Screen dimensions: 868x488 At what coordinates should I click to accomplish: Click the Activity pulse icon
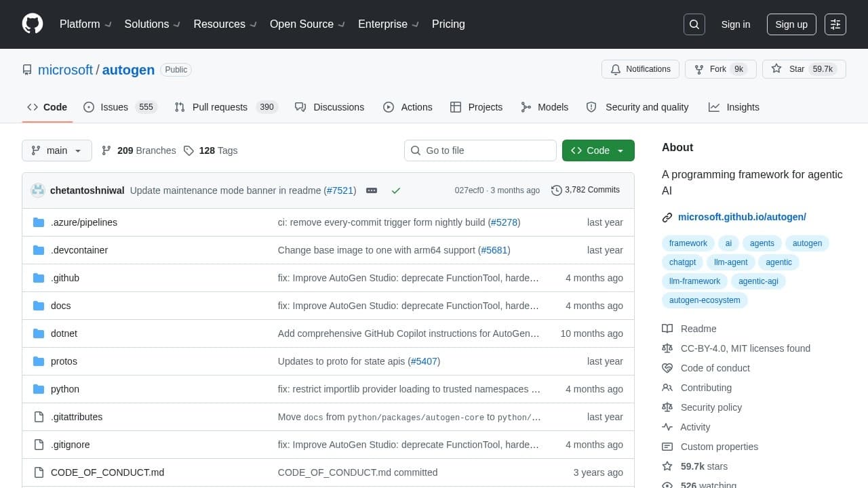coord(667,427)
